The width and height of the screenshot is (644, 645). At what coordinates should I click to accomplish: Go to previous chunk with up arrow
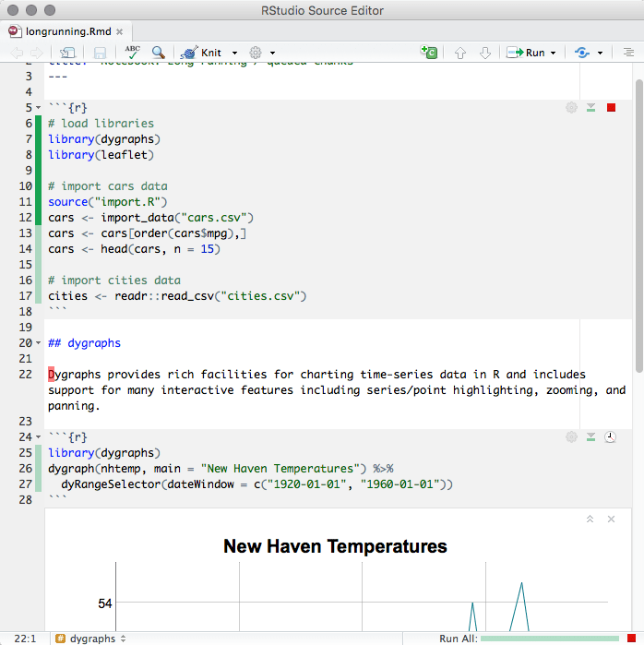tap(460, 53)
